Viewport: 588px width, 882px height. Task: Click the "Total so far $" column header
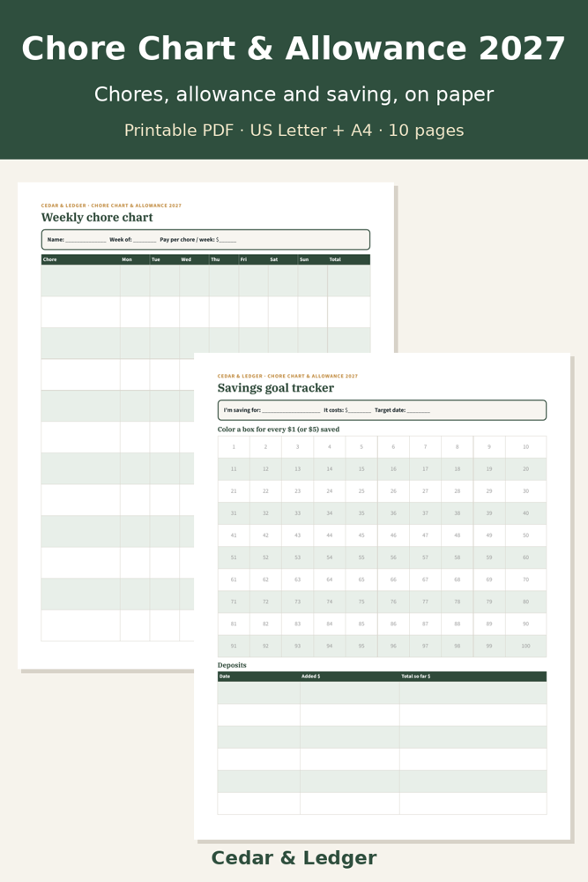(x=473, y=676)
